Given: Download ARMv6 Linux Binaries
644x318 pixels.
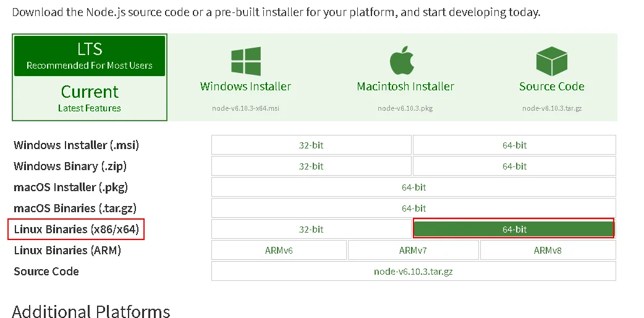Looking at the screenshot, I should point(279,250).
